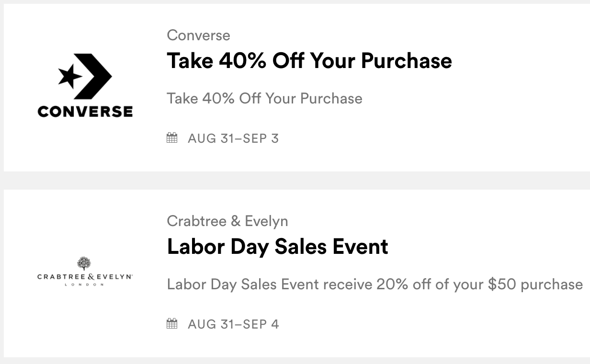The image size is (590, 364).
Task: Click the calendar icon beside AUG 31–SEP 3
Action: 172,138
